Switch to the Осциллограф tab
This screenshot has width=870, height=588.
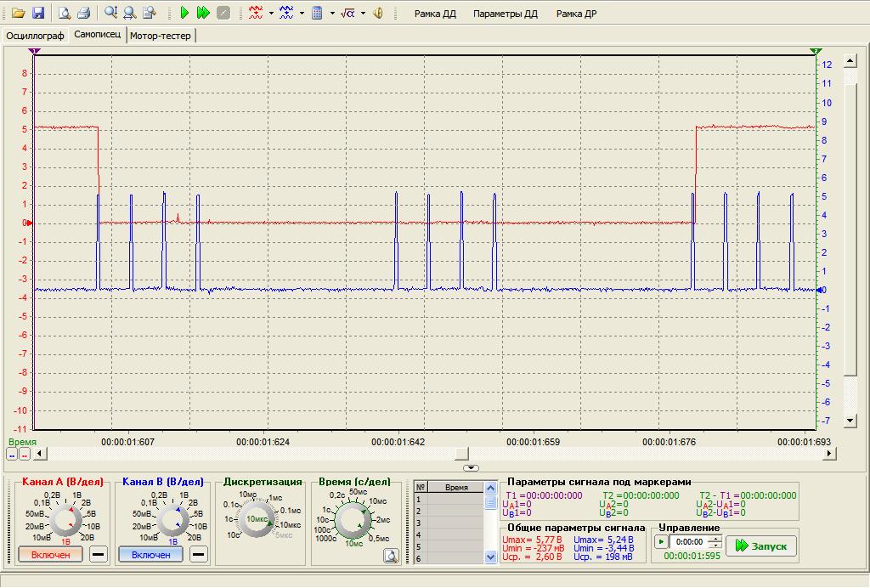pos(35,36)
